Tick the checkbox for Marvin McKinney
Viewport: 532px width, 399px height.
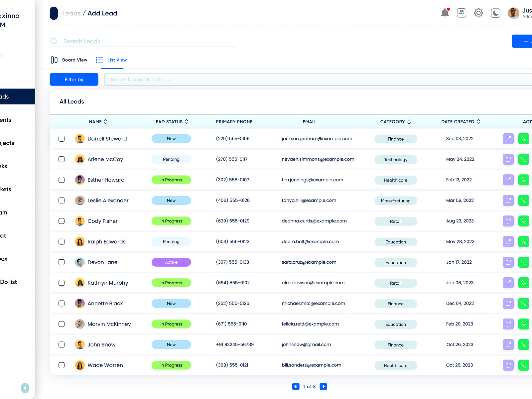click(62, 324)
